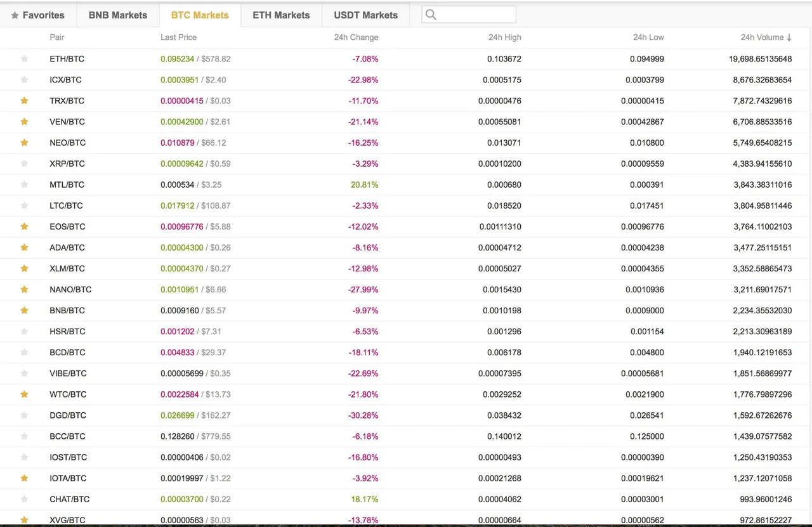
Task: Switch to BNB Markets tab
Action: click(118, 15)
